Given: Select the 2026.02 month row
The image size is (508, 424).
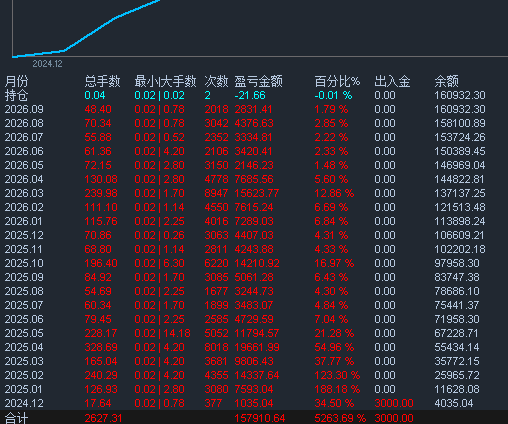Looking at the screenshot, I should point(24,208).
